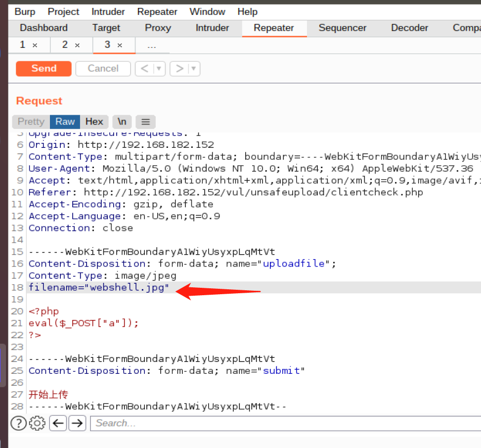Select Repeater request tab 3

[x=107, y=45]
